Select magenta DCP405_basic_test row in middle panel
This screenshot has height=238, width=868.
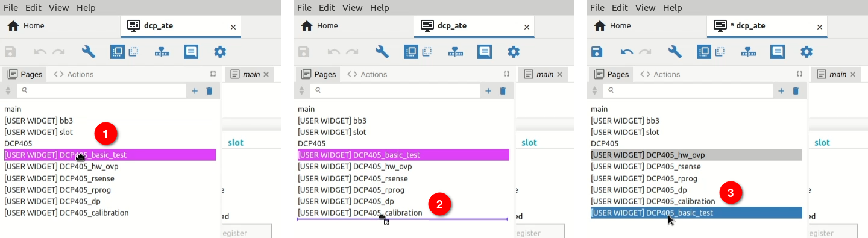click(x=403, y=155)
